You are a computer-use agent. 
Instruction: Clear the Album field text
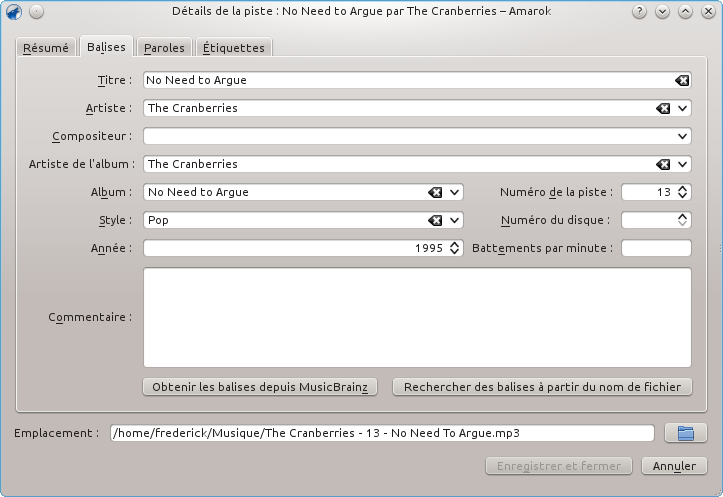tap(435, 192)
